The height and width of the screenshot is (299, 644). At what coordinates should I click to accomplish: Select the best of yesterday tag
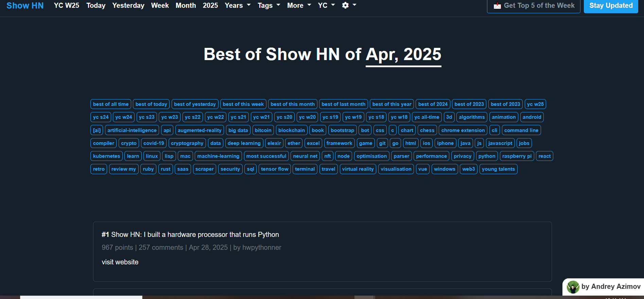click(195, 104)
